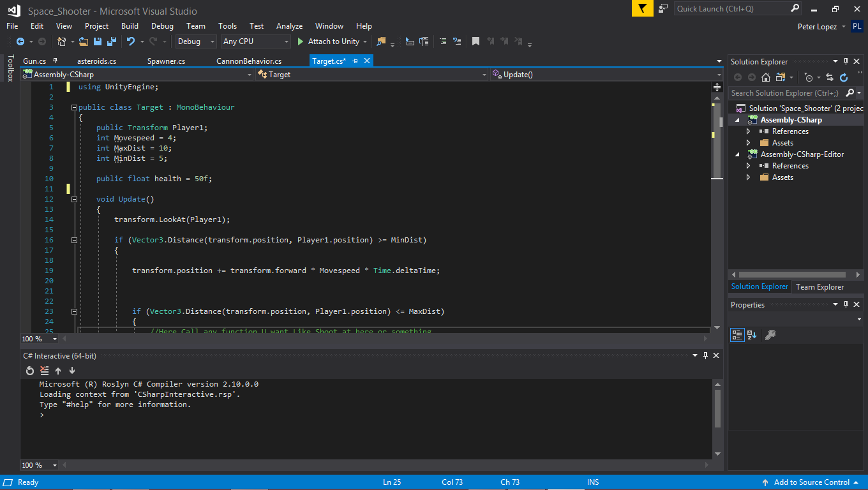Switch to the CannonBehavior.cs tab

(249, 61)
